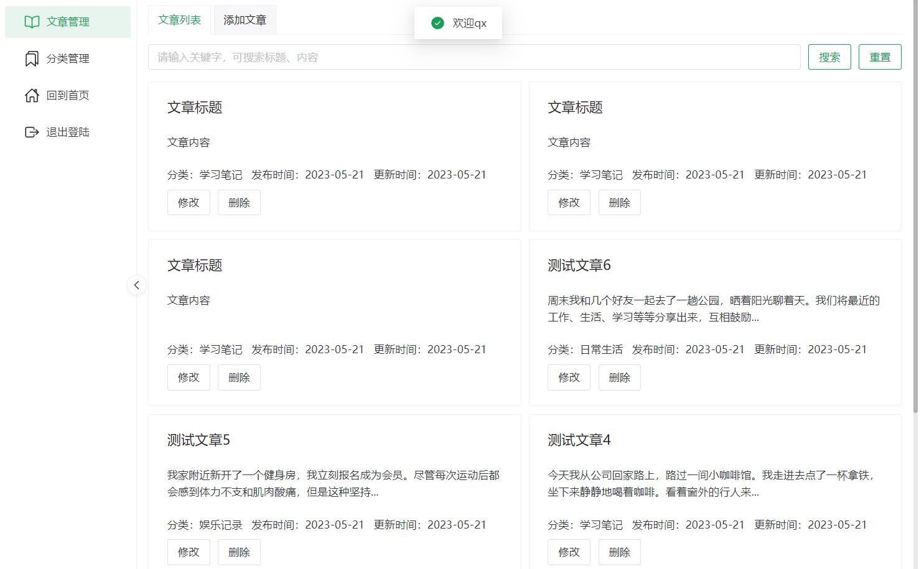Click 删除 on 测试文章5 card
This screenshot has height=569, width=924.
pos(238,552)
